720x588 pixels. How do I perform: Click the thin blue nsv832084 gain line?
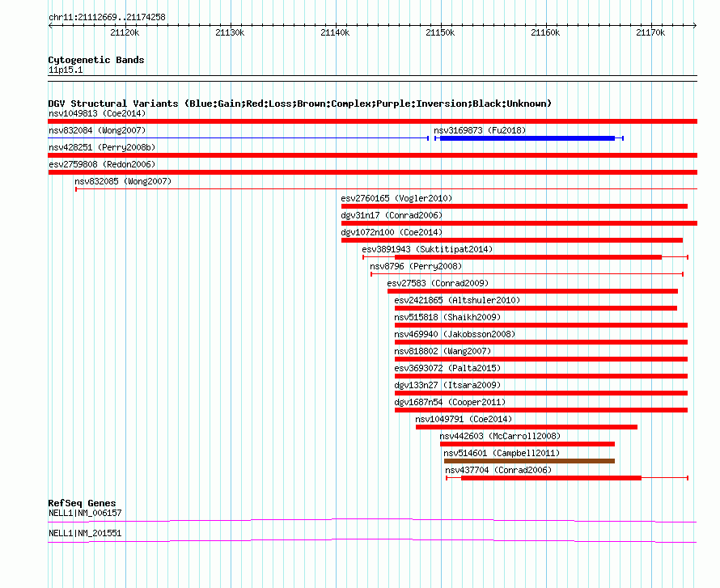239,138
